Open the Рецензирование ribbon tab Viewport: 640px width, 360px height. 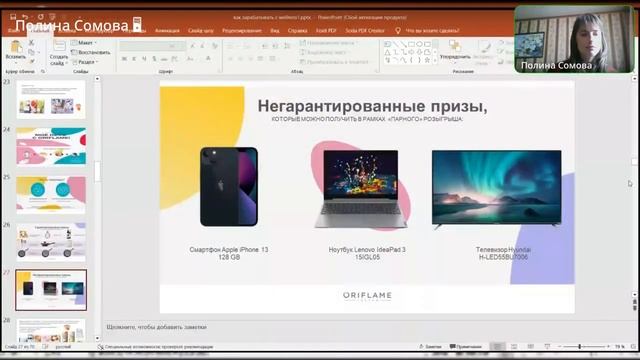pos(242,31)
